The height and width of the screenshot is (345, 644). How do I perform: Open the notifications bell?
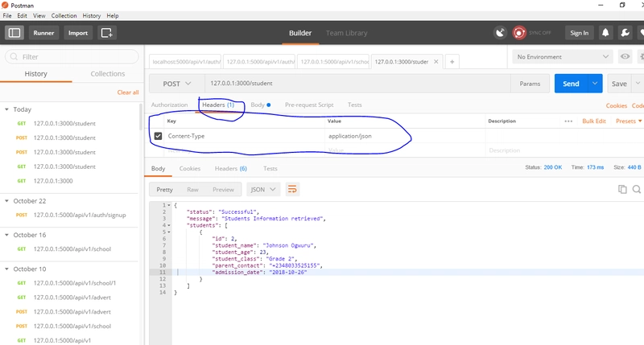tap(605, 33)
